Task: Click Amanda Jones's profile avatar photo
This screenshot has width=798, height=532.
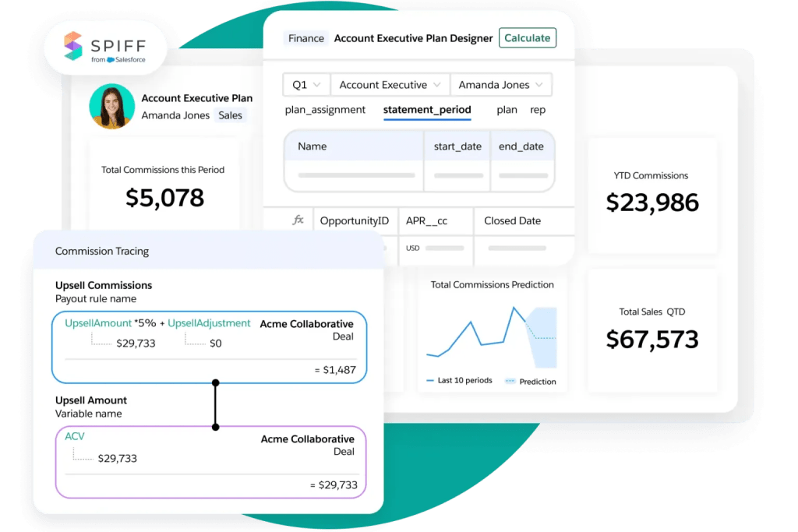Action: pos(112,106)
